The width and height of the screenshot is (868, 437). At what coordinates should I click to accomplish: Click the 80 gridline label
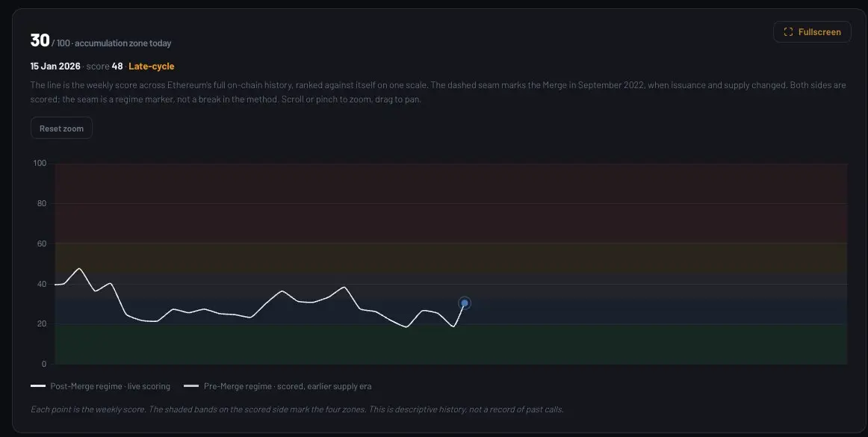click(x=42, y=204)
